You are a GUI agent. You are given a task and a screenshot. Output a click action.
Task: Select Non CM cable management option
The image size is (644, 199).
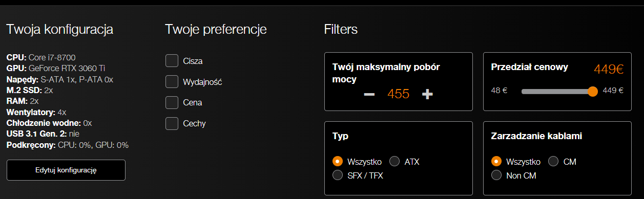496,175
